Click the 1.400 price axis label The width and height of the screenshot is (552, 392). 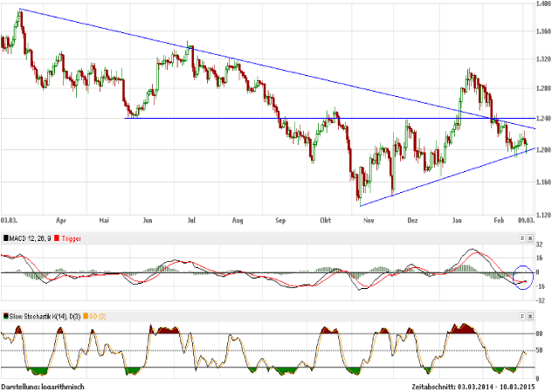point(543,4)
